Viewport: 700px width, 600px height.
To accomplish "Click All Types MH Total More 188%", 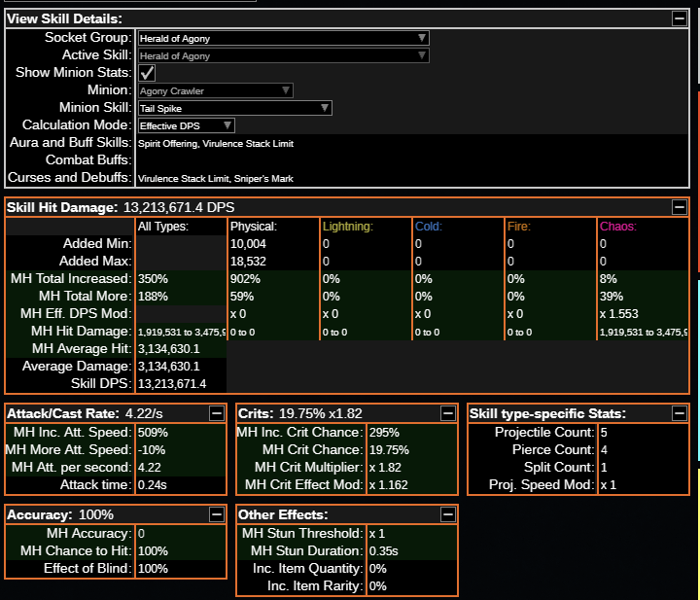I will click(154, 297).
